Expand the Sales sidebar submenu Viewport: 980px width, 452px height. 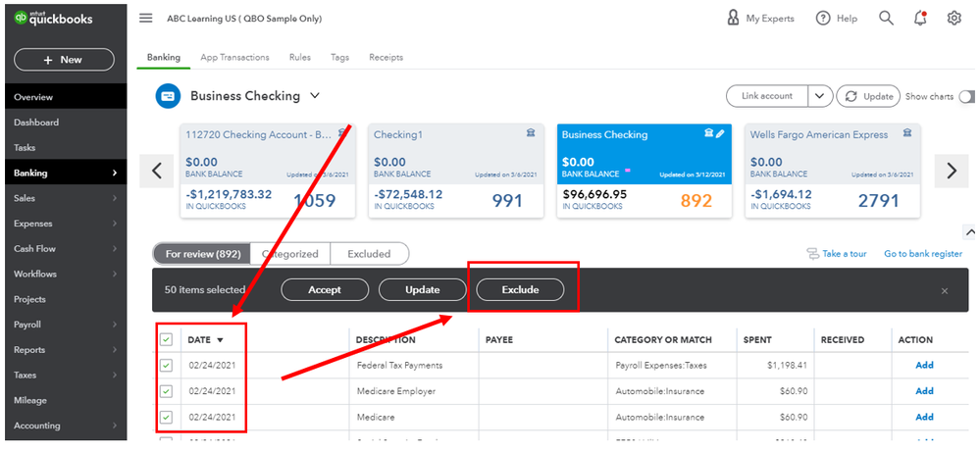click(115, 198)
